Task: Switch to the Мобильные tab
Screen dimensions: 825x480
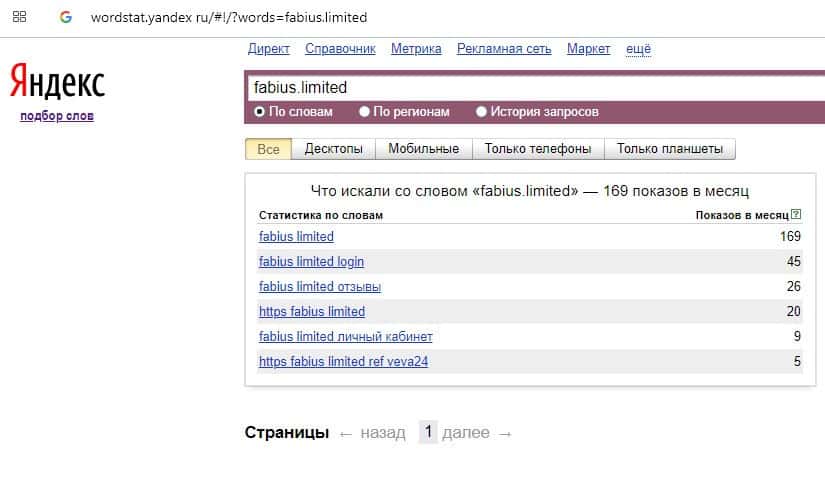Action: pyautogui.click(x=423, y=149)
